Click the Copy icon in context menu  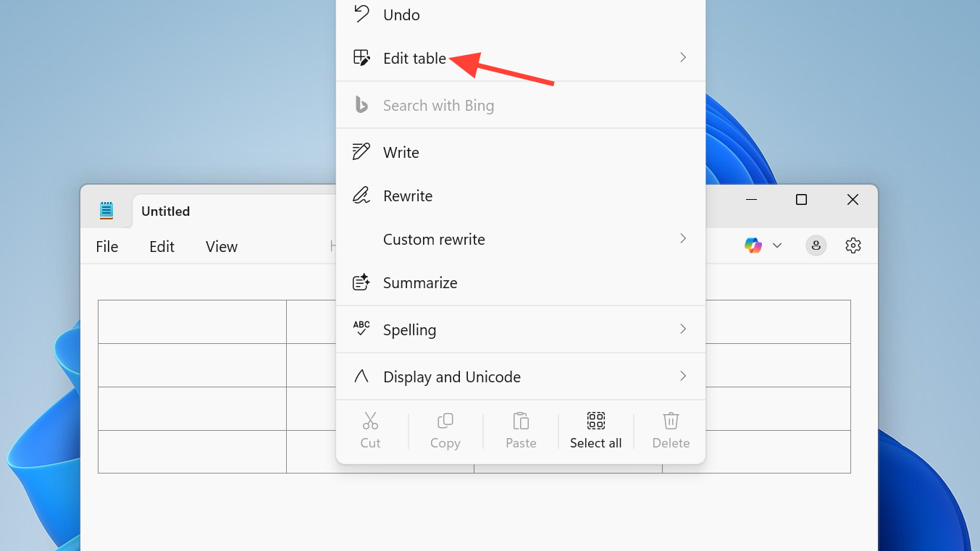(445, 421)
